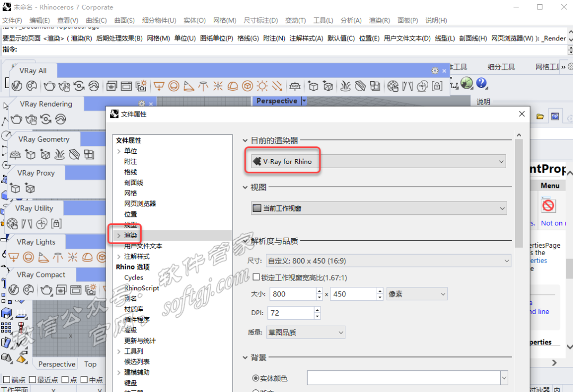This screenshot has width=573, height=392.
Task: Click the padlock icon in VRay Utility toolbar
Action: 57,223
